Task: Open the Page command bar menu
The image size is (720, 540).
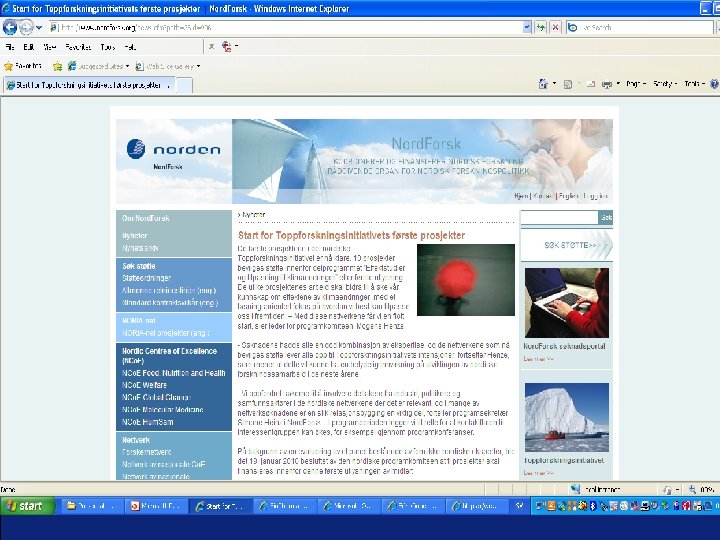Action: pos(636,84)
